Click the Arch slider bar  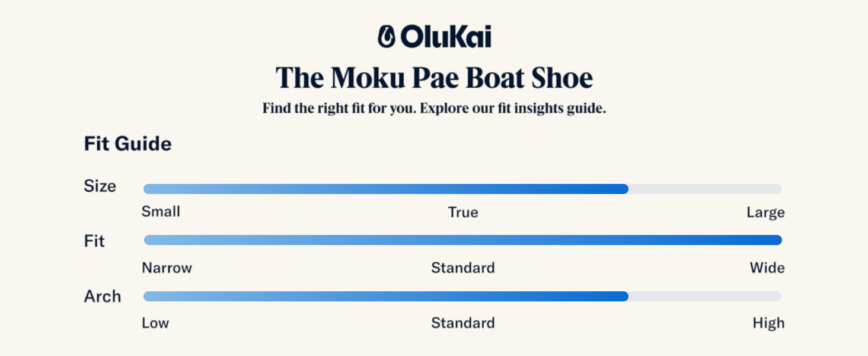[462, 296]
